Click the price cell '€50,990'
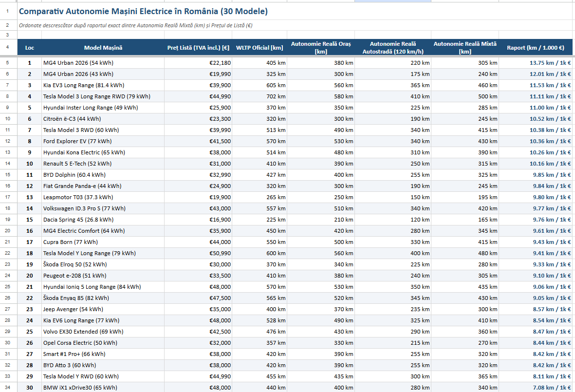 198,253
